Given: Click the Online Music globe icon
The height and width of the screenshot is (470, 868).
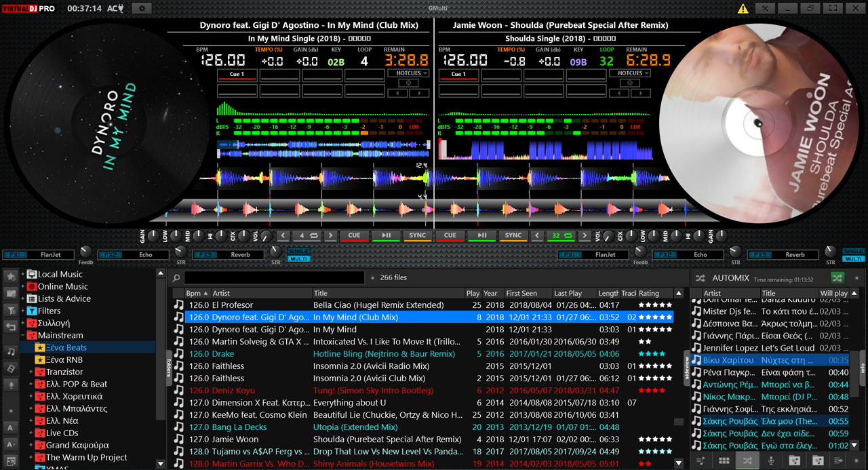Looking at the screenshot, I should [31, 287].
